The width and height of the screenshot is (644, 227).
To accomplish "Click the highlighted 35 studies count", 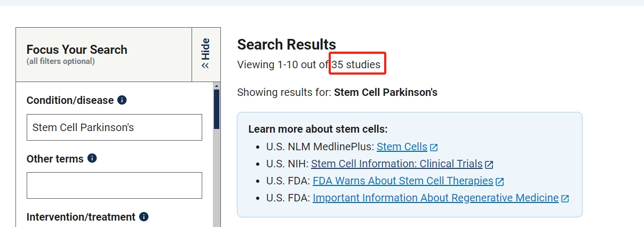I will tap(356, 65).
